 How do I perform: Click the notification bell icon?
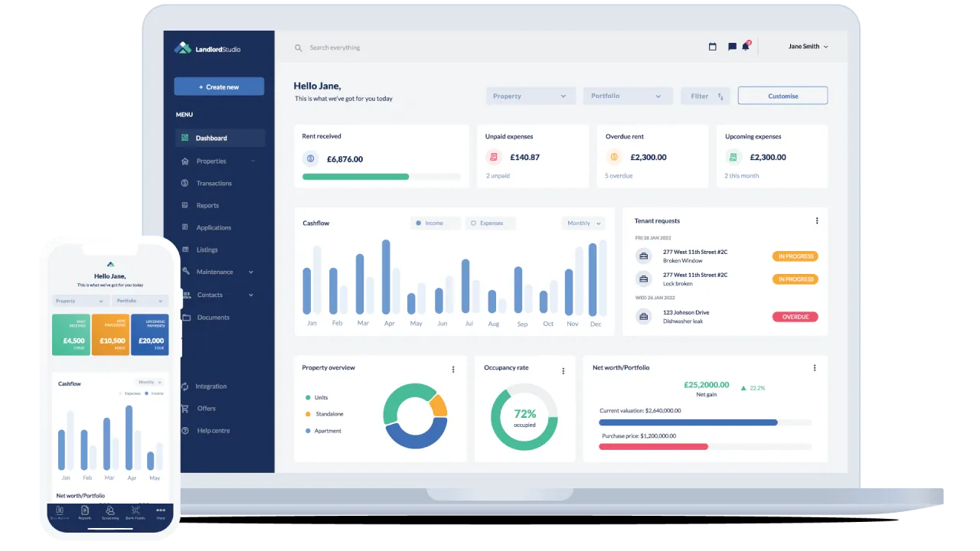[745, 47]
